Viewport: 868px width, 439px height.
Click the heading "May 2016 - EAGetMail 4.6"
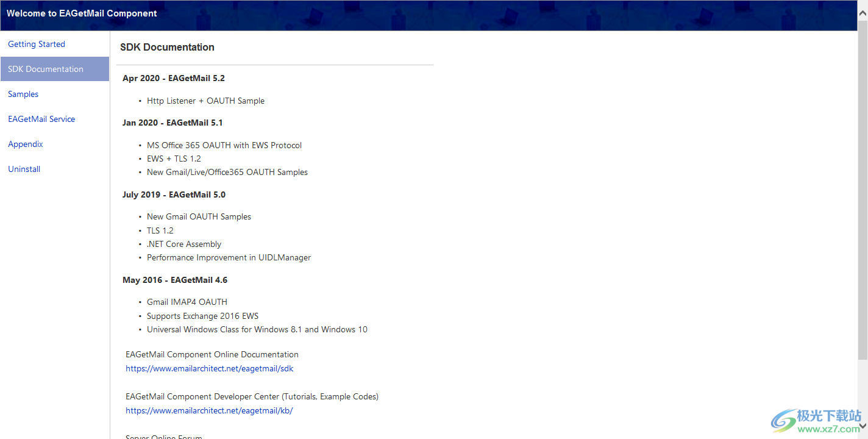pos(175,280)
